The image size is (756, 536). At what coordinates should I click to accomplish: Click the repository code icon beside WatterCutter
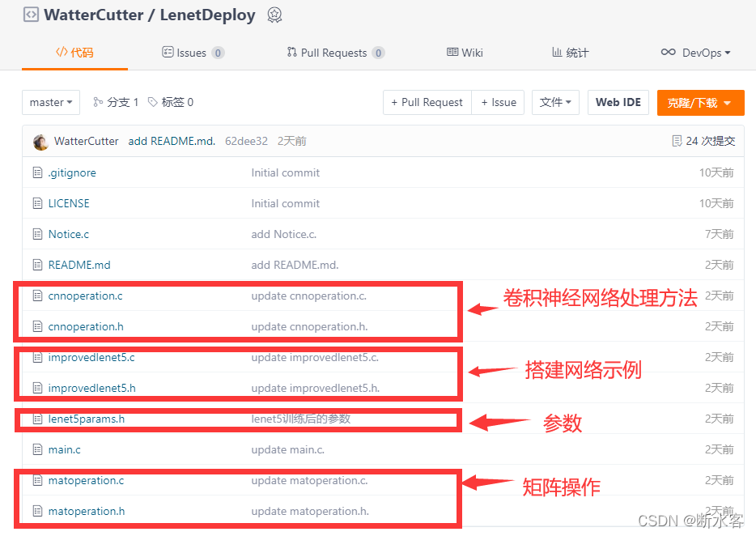[31, 15]
